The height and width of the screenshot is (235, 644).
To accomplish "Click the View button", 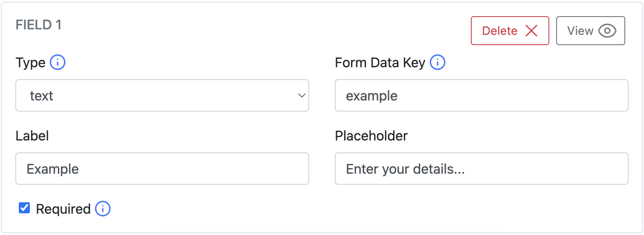I will click(x=590, y=31).
